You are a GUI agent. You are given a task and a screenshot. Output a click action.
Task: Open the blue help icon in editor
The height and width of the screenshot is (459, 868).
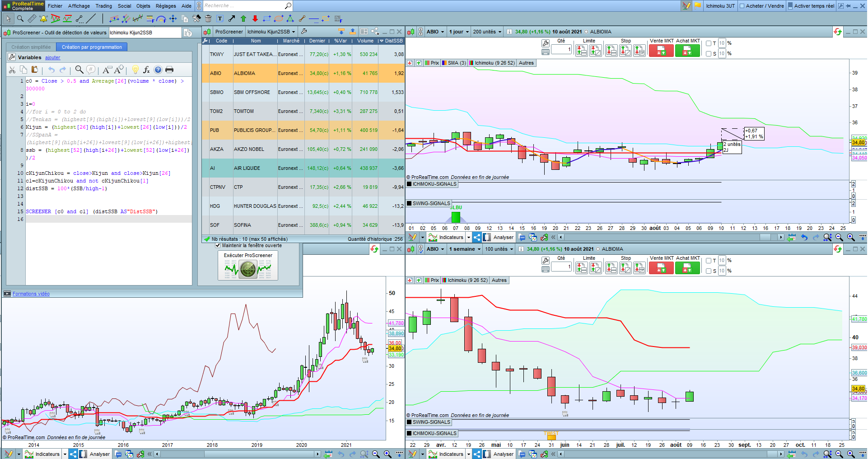pos(158,70)
